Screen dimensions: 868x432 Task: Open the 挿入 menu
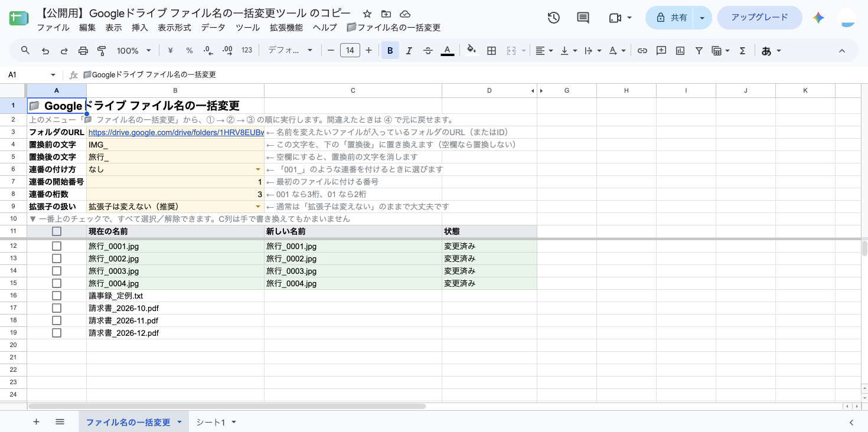140,28
